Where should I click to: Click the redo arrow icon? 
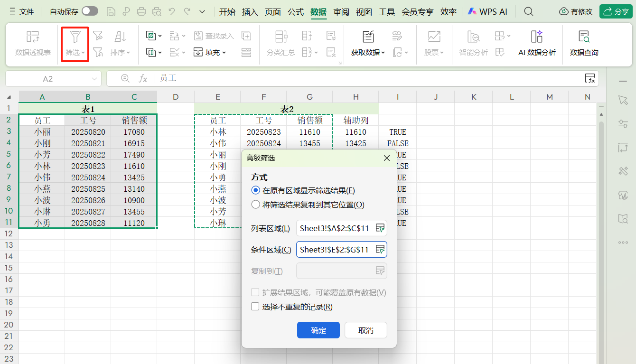click(x=187, y=11)
